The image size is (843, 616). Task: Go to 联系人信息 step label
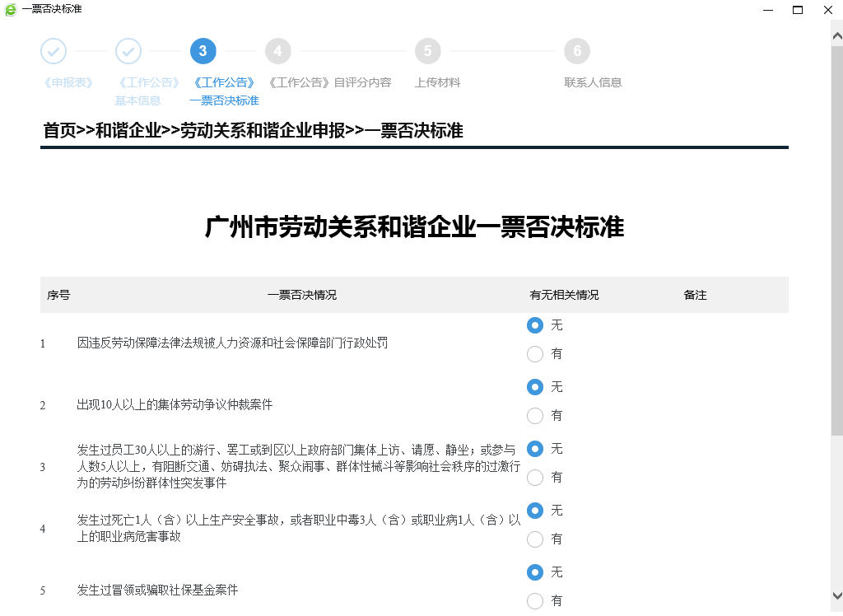click(593, 82)
